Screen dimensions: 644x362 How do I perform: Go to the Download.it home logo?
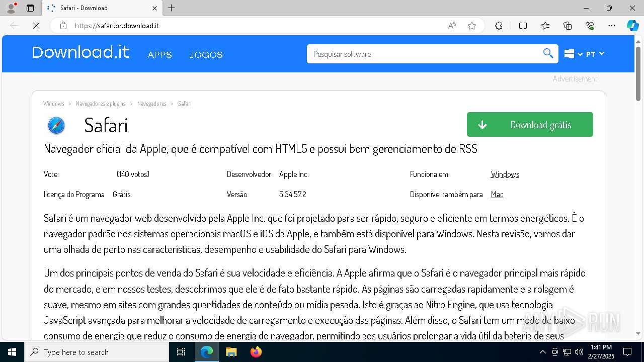[81, 52]
